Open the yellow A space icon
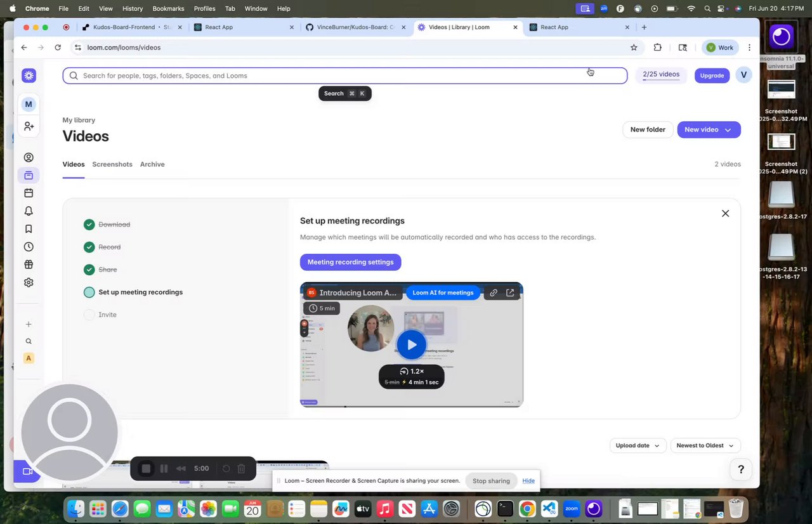Viewport: 812px width, 524px height. point(29,358)
